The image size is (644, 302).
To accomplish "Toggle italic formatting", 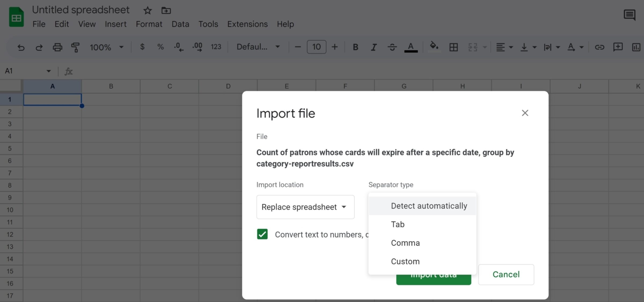I will [374, 47].
